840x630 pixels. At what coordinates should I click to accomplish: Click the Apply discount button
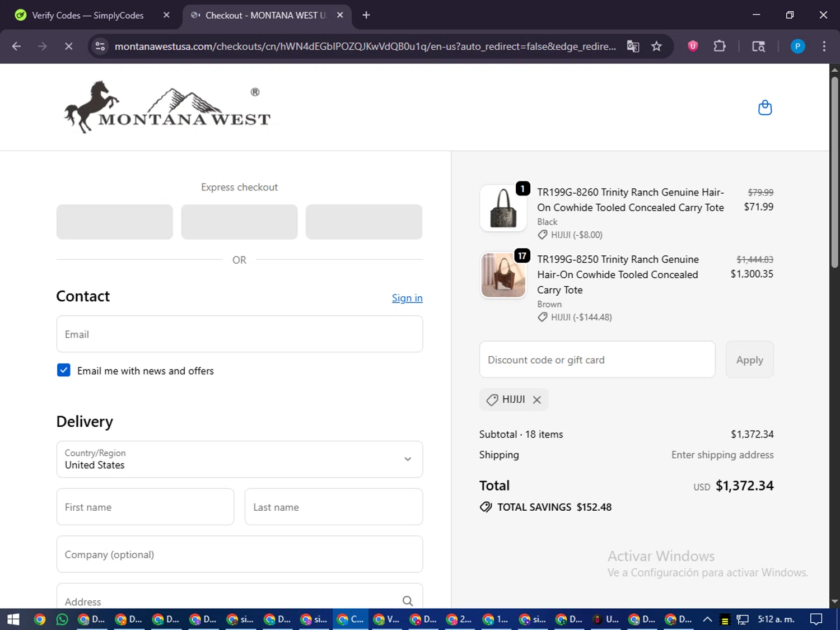pyautogui.click(x=749, y=360)
